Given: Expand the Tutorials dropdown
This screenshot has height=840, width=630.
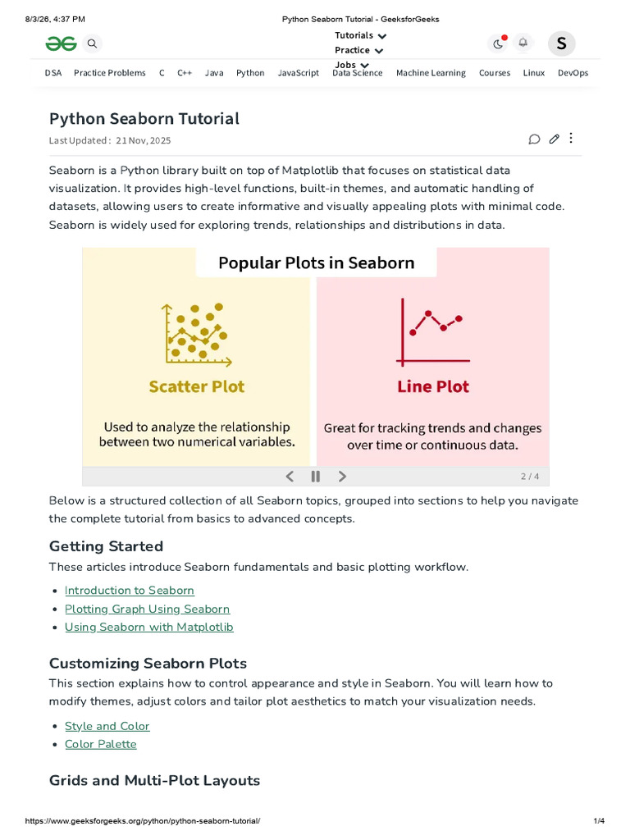Looking at the screenshot, I should pyautogui.click(x=361, y=36).
